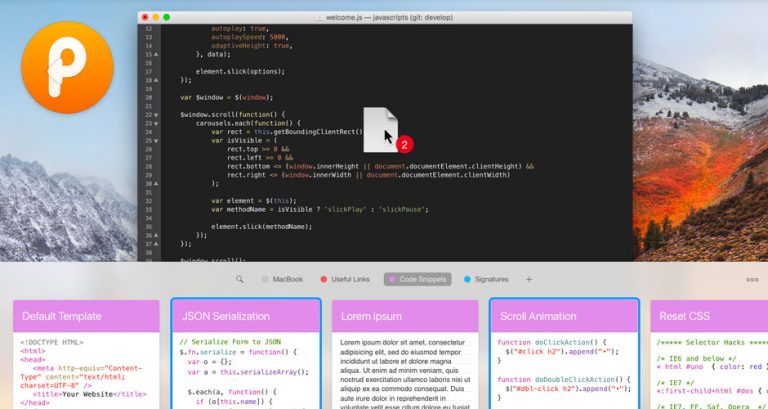Open the Lorem ipsum snippet card
The height and width of the screenshot is (409, 768).
(x=405, y=355)
